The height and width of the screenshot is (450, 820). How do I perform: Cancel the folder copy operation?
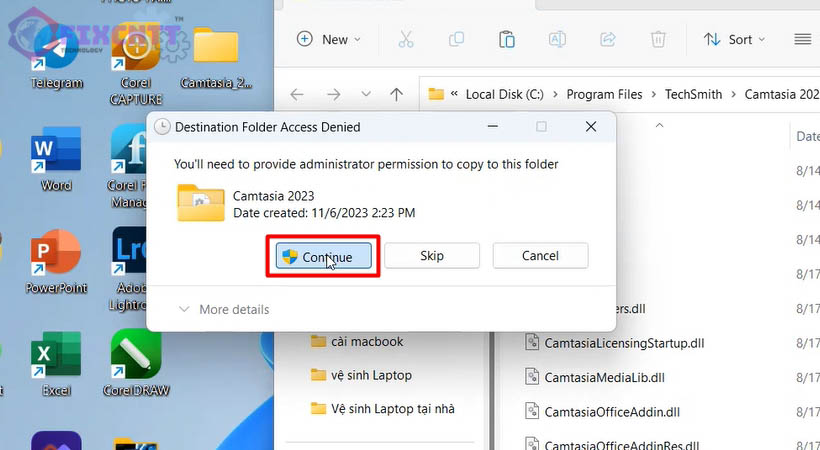(x=540, y=256)
